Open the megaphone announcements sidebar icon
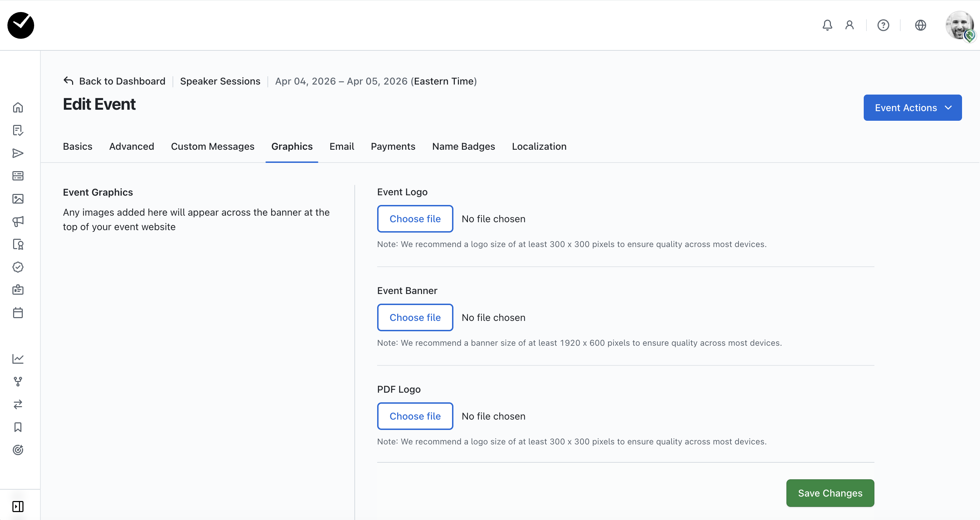This screenshot has width=980, height=520. (x=18, y=222)
